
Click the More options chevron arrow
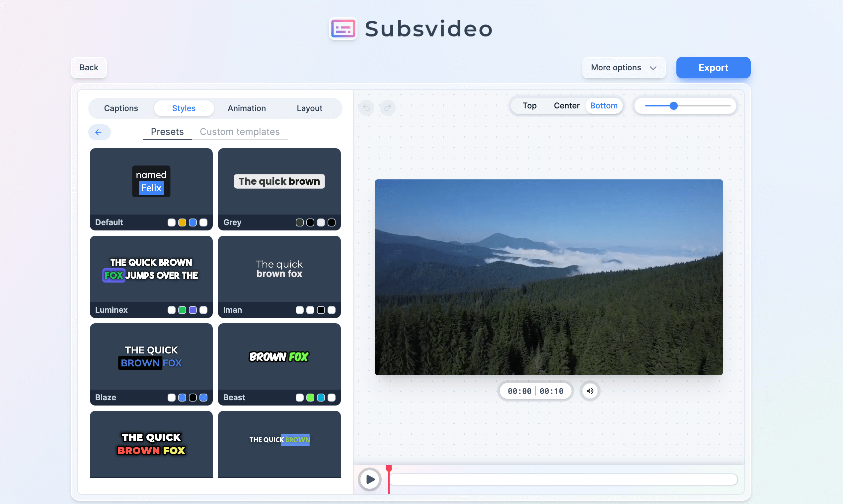653,68
